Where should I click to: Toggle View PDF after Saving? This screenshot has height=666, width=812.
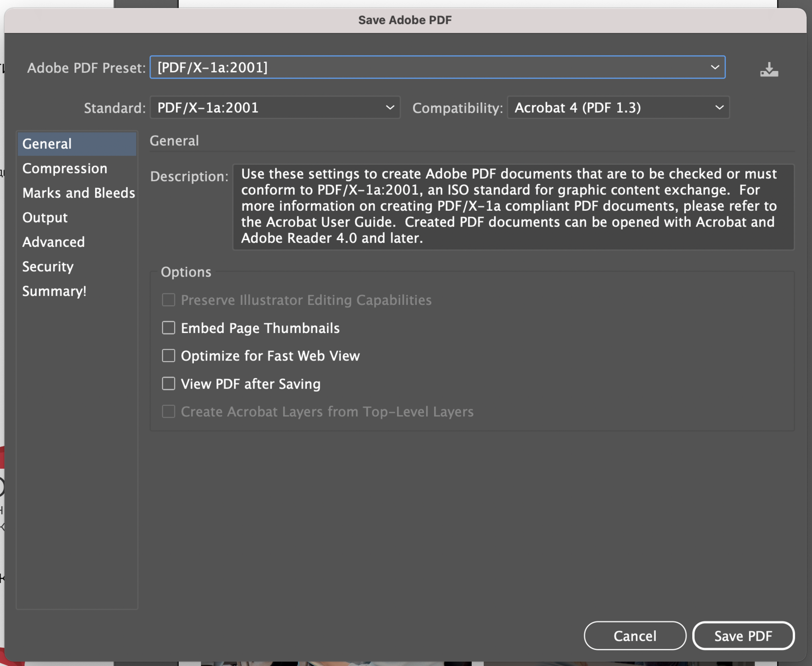pyautogui.click(x=168, y=384)
